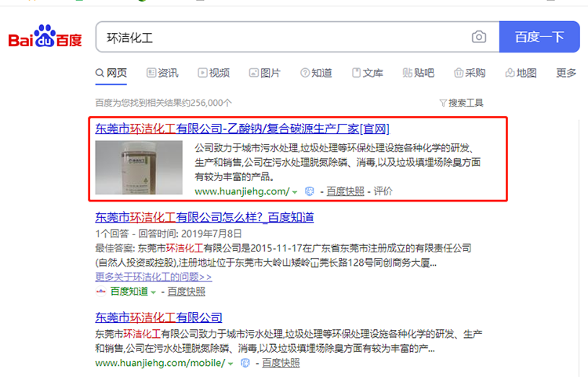Viewport: 588px width, 377px height.
Task: Focus the search box containing 环洁化工
Action: click(x=282, y=37)
